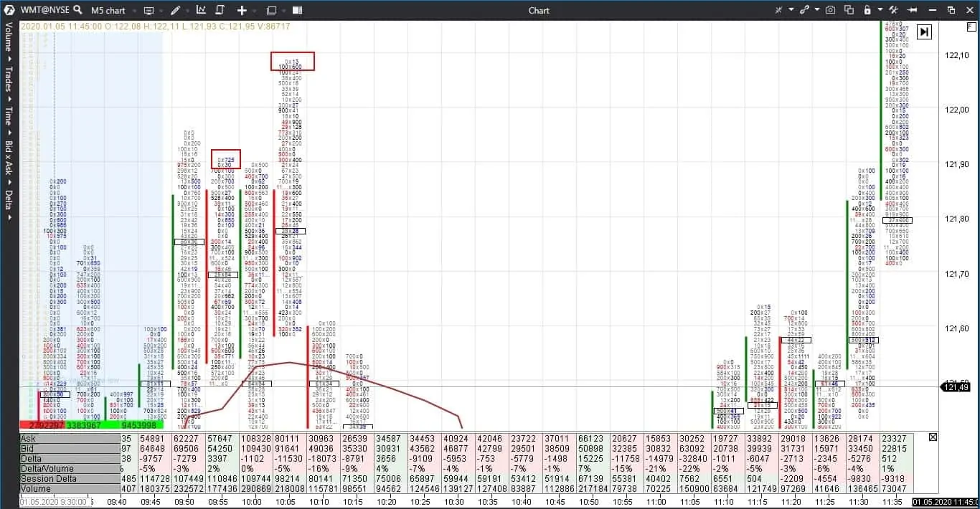
Task: Open chart settings with the wrench icon
Action: (894, 10)
